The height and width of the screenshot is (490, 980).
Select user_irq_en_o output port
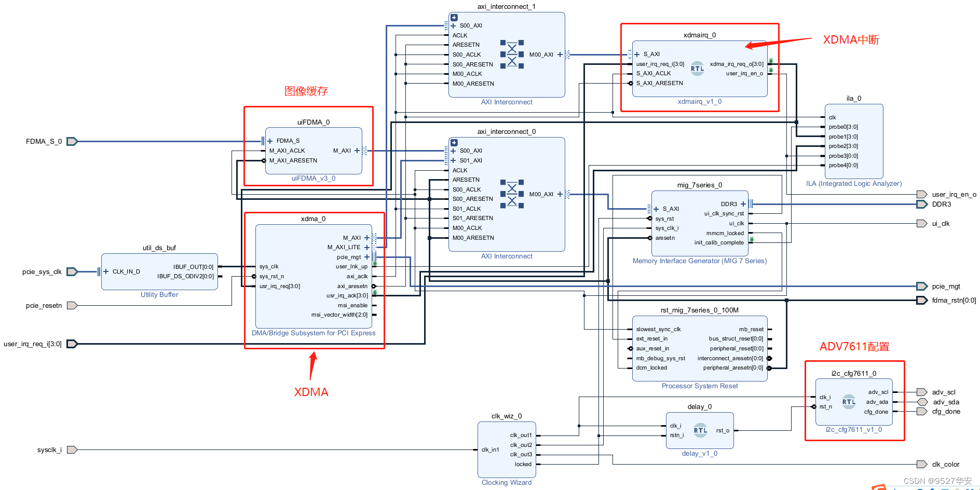(x=922, y=195)
